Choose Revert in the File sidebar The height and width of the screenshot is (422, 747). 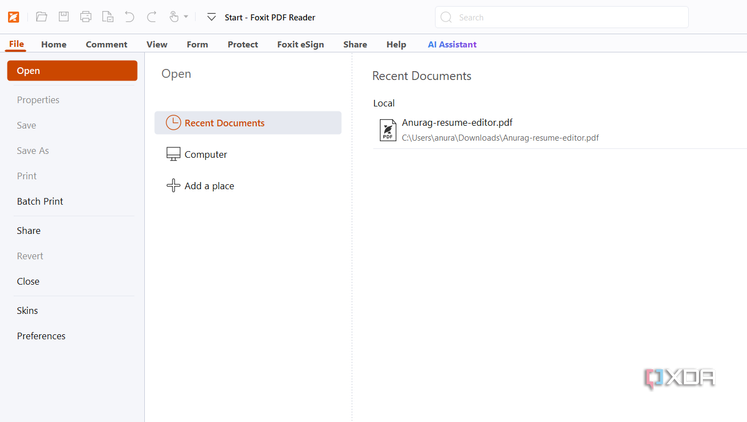30,256
